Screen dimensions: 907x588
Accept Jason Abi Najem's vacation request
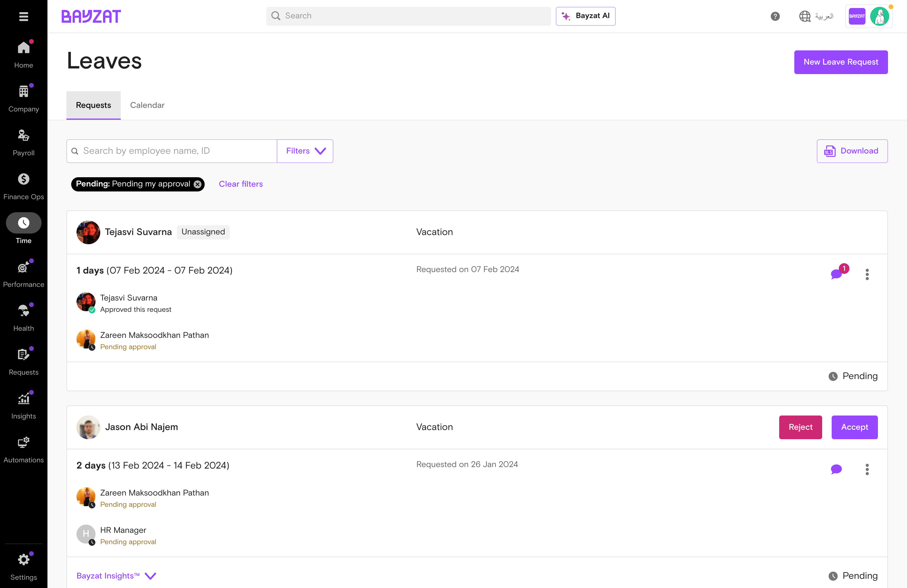coord(855,427)
